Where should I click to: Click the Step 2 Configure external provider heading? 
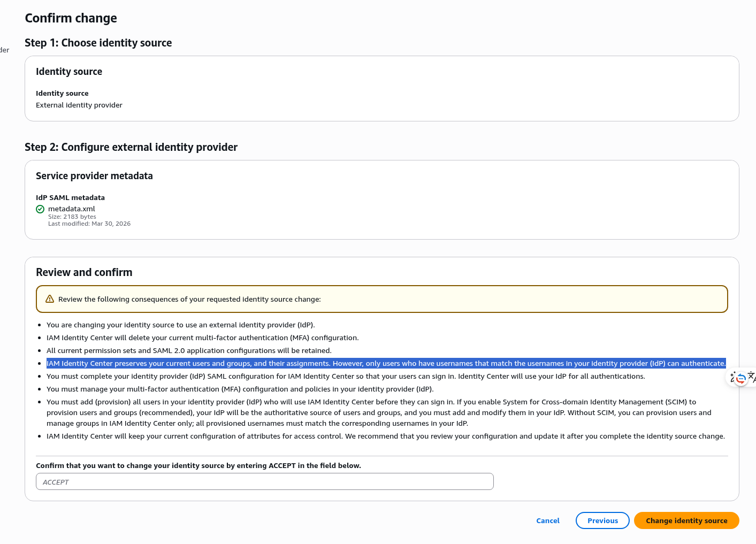131,147
